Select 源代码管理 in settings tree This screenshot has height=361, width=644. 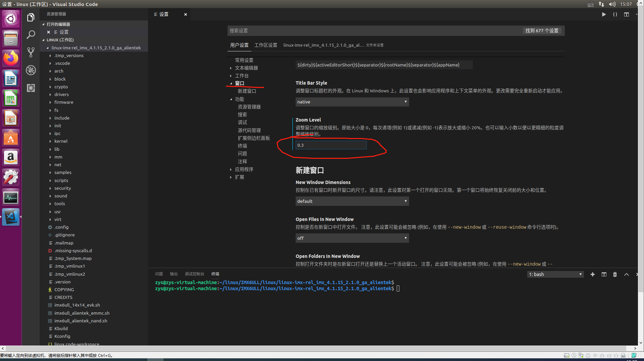(x=249, y=130)
